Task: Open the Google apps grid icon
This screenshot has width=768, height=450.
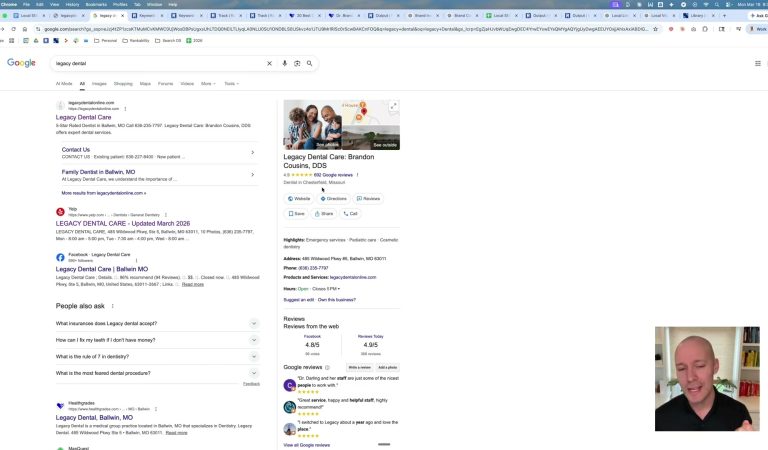Action: coord(758,63)
